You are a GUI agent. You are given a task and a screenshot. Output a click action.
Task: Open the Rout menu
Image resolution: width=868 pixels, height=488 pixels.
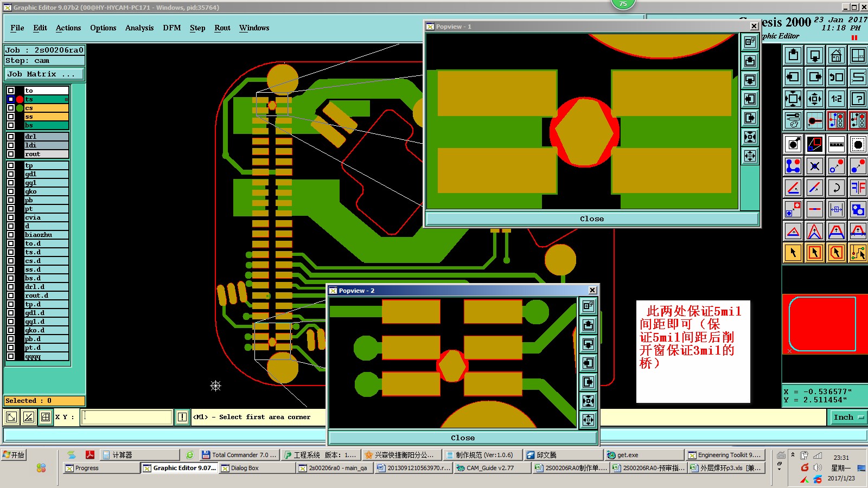(x=222, y=28)
